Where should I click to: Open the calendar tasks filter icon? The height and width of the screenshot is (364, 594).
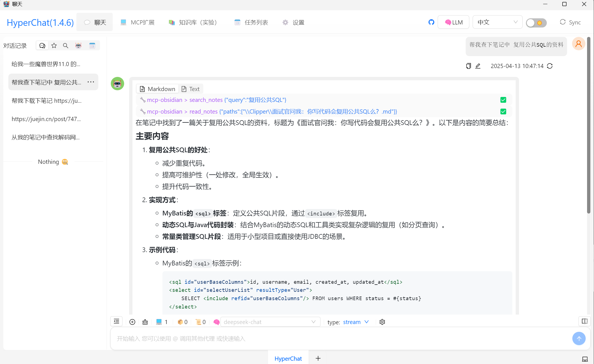pyautogui.click(x=92, y=46)
